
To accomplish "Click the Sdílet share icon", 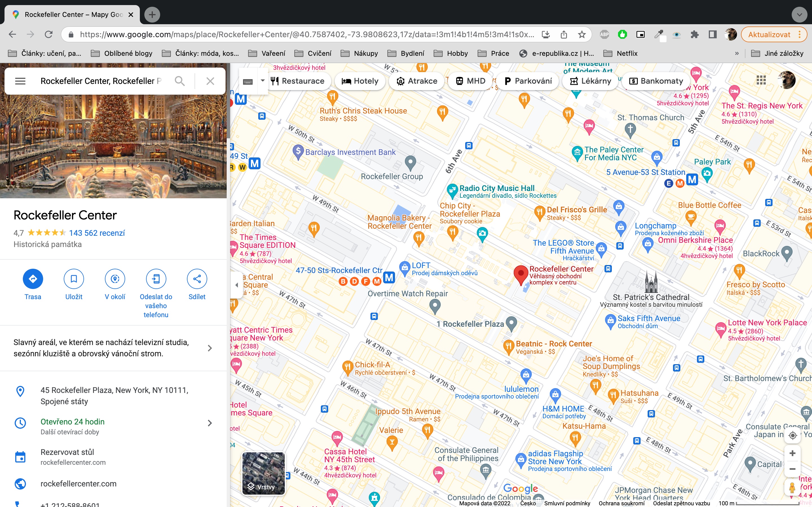I will click(197, 279).
